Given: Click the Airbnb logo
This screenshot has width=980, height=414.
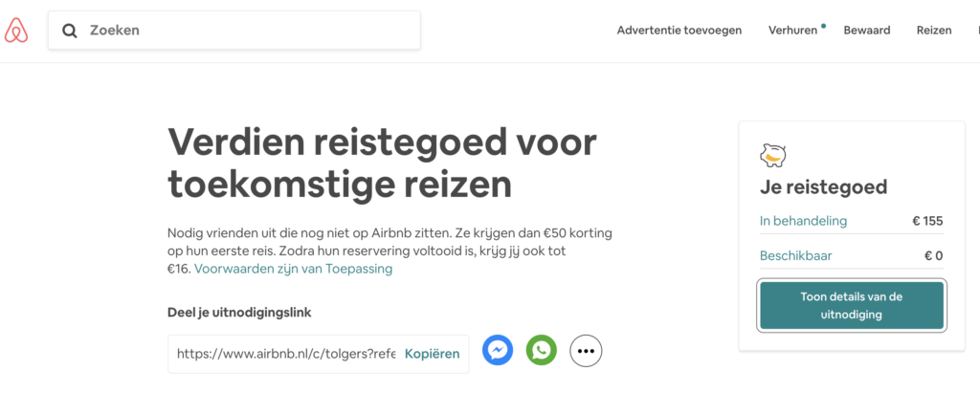Looking at the screenshot, I should 16,31.
